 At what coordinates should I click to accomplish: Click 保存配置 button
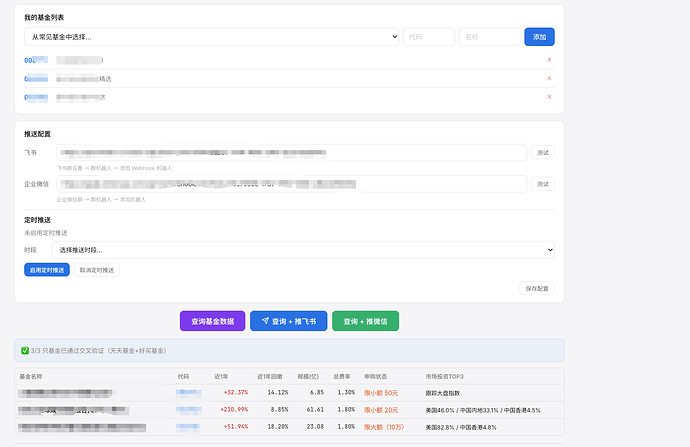click(537, 288)
